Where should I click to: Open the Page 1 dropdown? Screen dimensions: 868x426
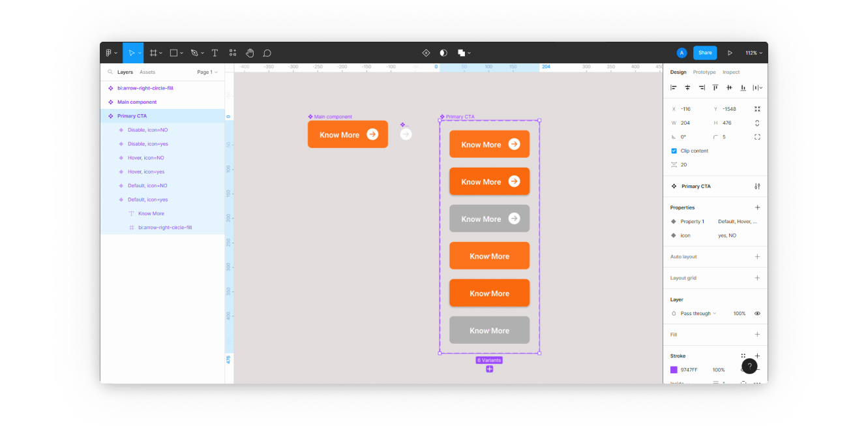pyautogui.click(x=207, y=72)
